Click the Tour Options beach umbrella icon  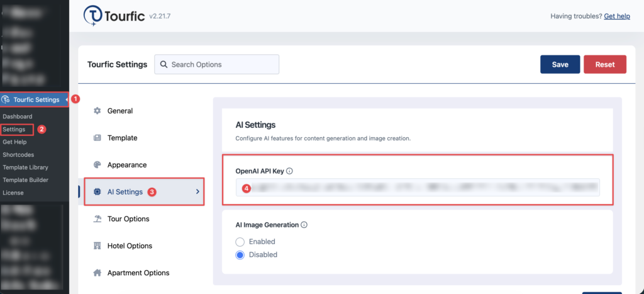97,218
